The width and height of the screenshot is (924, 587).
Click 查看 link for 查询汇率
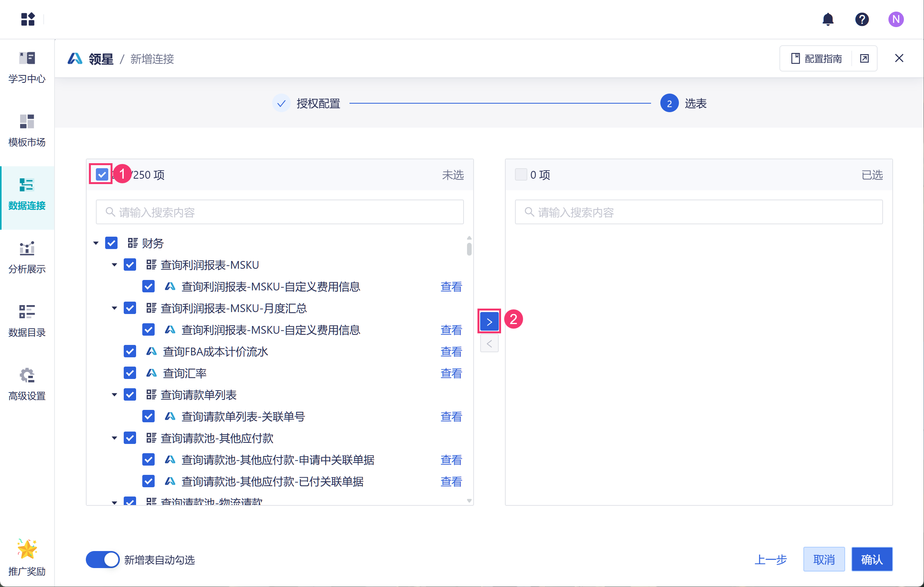coord(451,373)
